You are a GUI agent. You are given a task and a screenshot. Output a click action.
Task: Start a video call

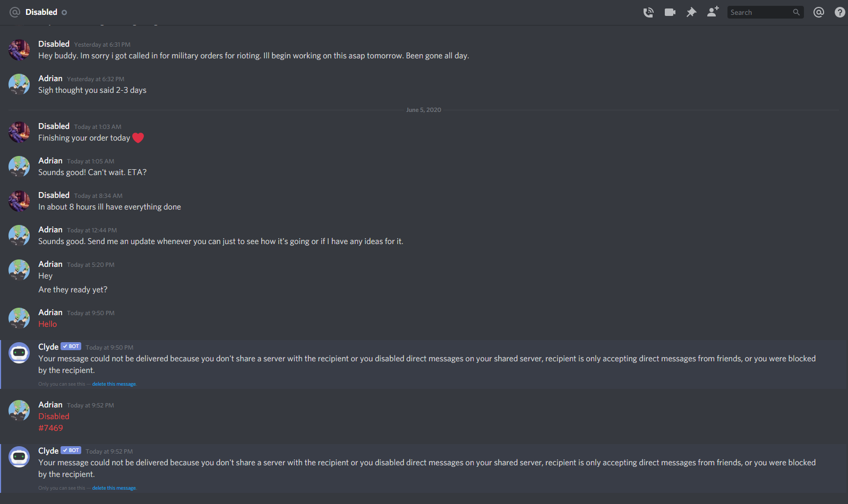click(670, 12)
